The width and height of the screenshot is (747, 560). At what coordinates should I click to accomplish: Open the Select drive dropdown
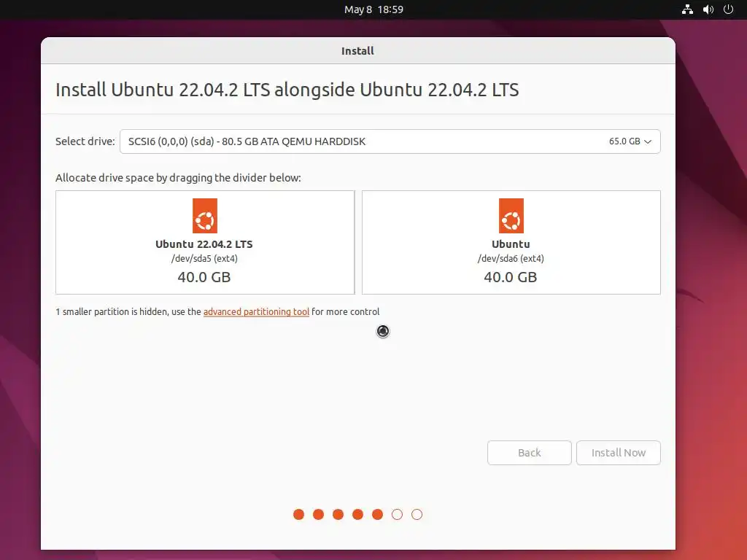pyautogui.click(x=390, y=141)
